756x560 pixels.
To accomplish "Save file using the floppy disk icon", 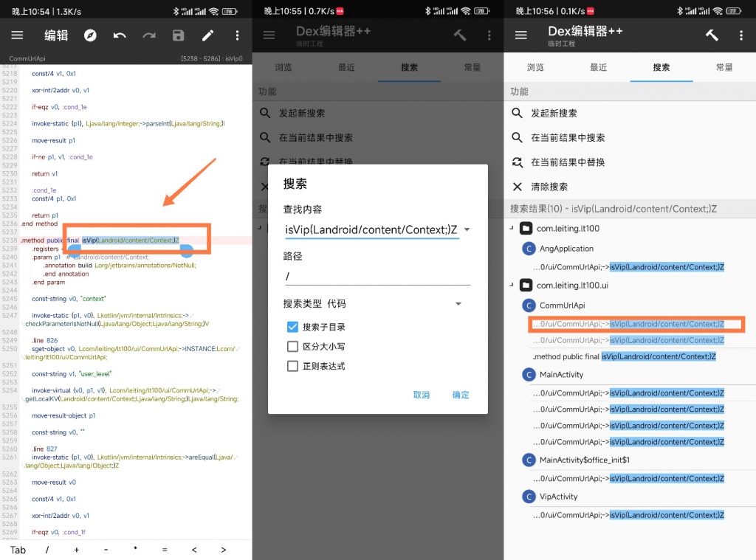I will click(x=178, y=35).
